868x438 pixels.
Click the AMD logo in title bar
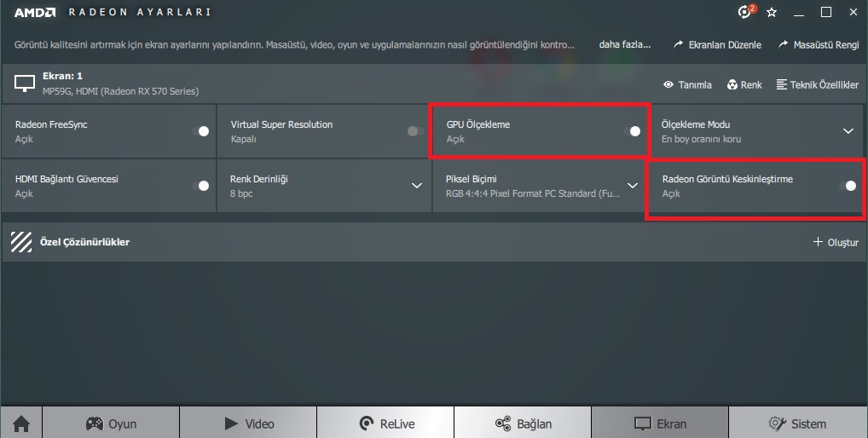point(35,12)
